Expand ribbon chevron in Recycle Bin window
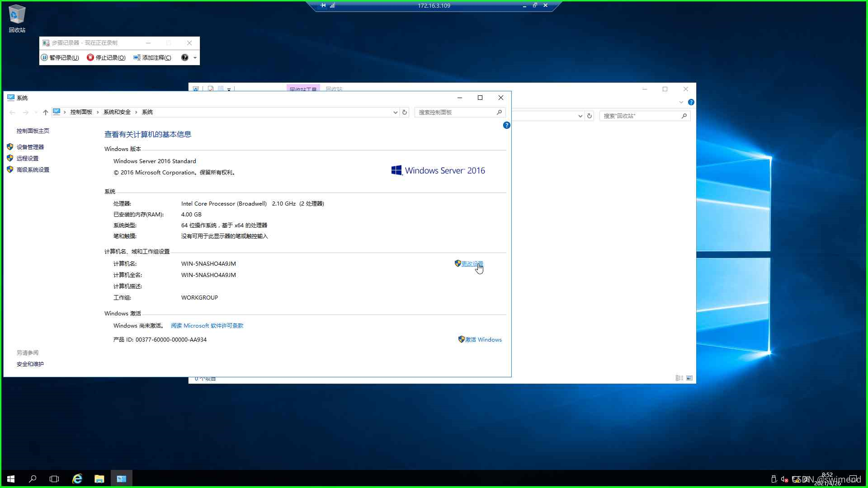Image resolution: width=868 pixels, height=488 pixels. (681, 103)
